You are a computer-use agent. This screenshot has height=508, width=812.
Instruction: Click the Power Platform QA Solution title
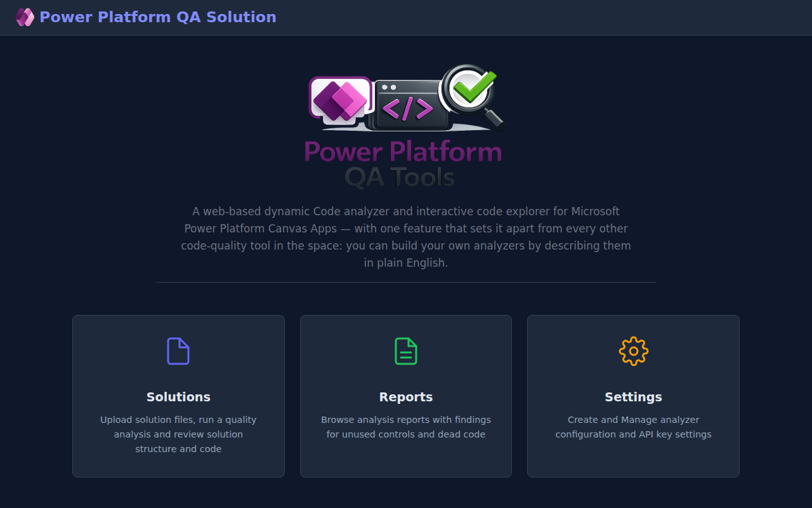tap(158, 17)
